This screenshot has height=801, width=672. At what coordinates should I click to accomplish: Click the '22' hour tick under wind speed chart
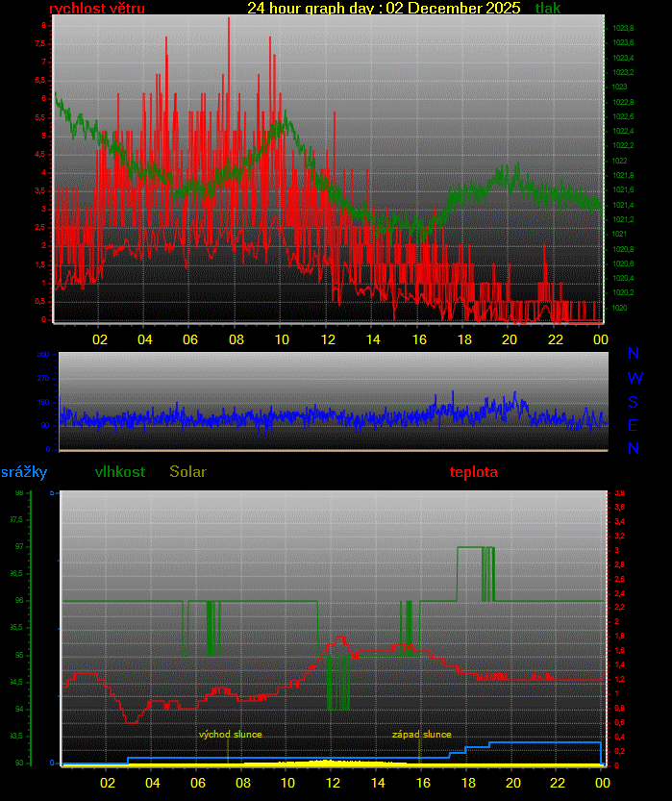pyautogui.click(x=556, y=339)
